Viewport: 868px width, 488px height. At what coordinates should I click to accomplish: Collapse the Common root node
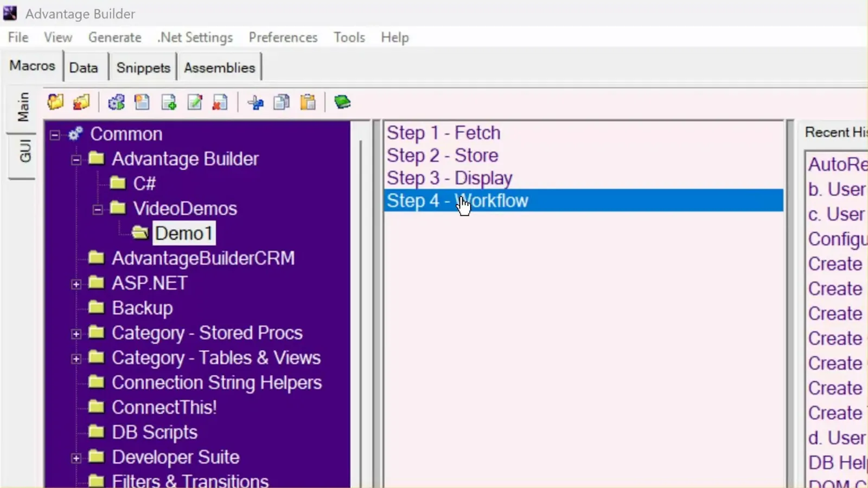[x=55, y=134]
